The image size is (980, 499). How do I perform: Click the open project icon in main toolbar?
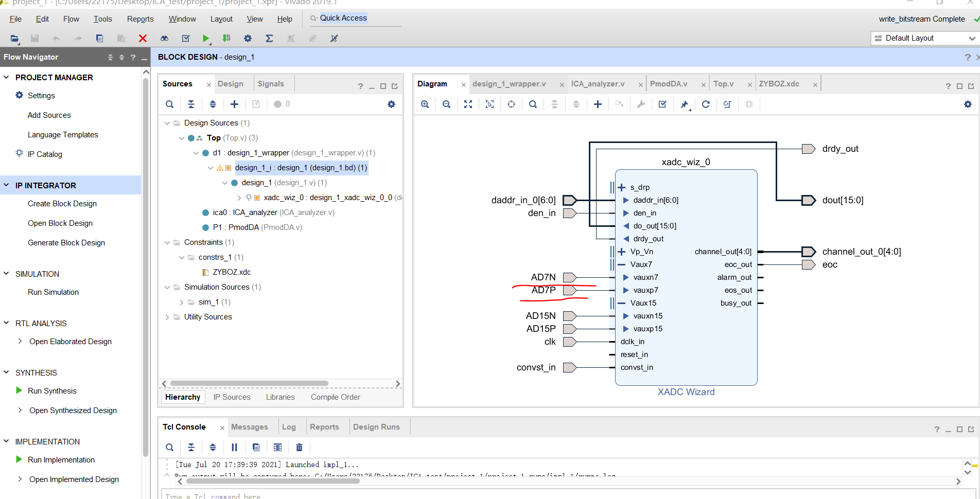(x=14, y=38)
